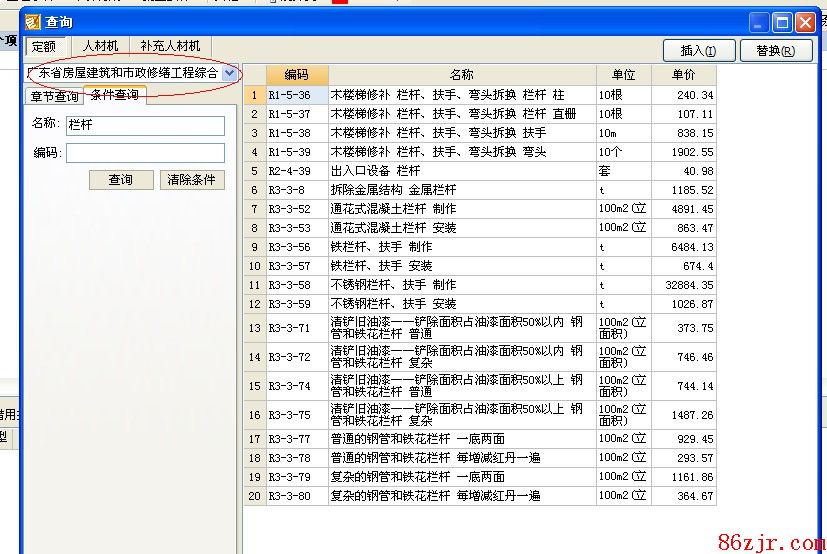Click the query dialog title bar icon
The height and width of the screenshot is (554, 827).
coord(33,22)
